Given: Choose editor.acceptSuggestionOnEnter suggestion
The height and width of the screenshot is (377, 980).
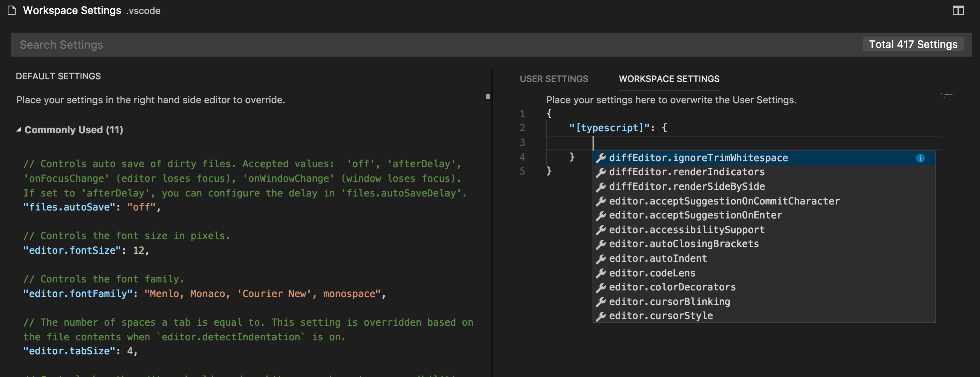Looking at the screenshot, I should [x=695, y=215].
